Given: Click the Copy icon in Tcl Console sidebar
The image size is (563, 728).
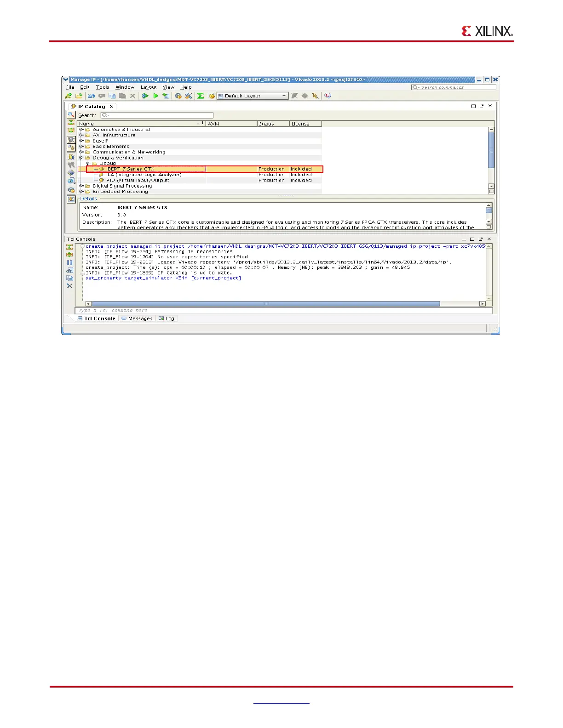Looking at the screenshot, I should tap(69, 278).
